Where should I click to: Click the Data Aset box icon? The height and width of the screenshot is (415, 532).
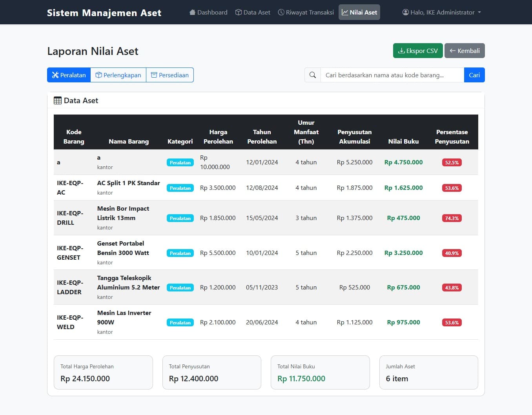coord(238,12)
